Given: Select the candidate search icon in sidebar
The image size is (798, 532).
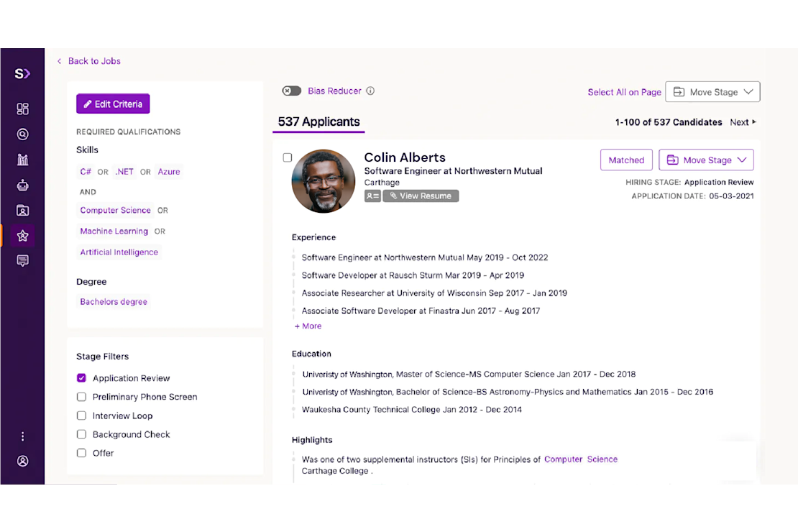Looking at the screenshot, I should point(22,134).
